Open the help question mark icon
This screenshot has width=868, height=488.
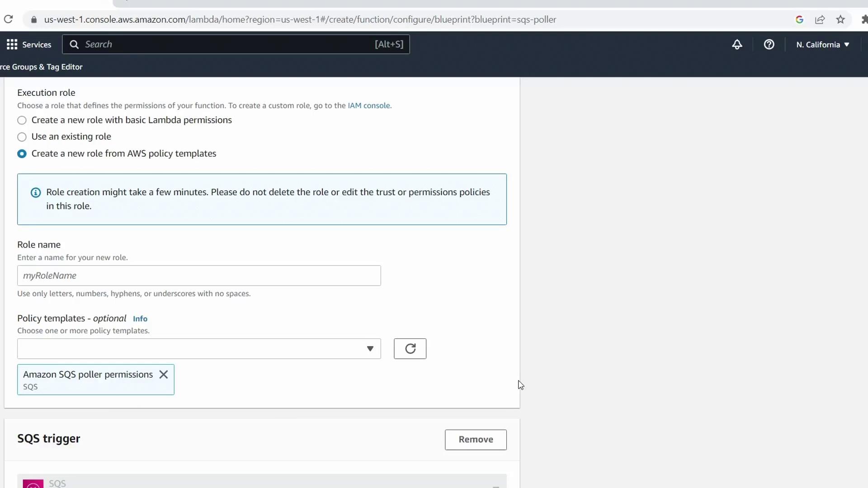769,44
